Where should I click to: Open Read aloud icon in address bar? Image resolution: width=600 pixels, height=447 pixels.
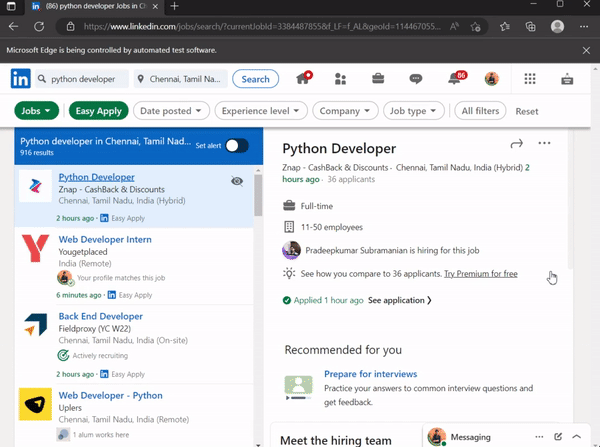click(x=454, y=26)
